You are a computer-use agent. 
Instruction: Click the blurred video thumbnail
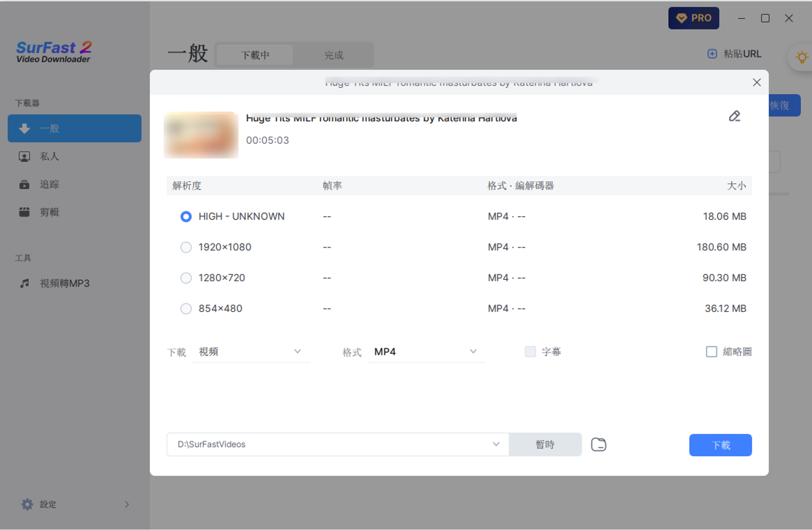201,135
